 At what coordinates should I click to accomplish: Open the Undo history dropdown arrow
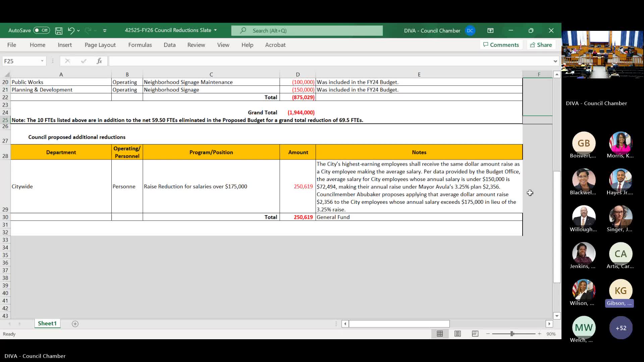[x=78, y=31]
